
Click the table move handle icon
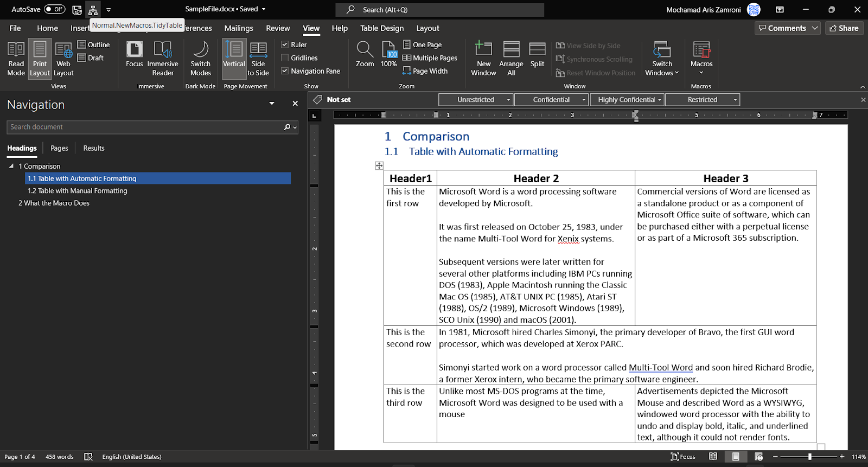pyautogui.click(x=379, y=165)
